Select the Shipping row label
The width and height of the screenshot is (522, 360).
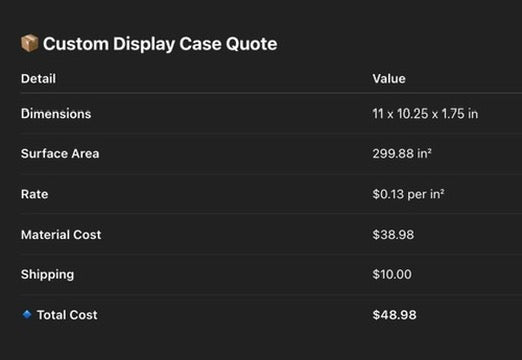pos(48,275)
